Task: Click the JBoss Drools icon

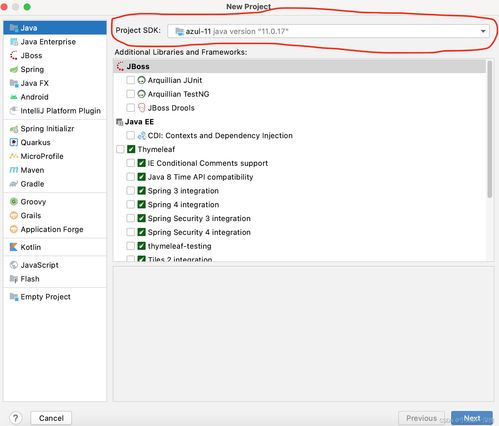Action: click(x=142, y=108)
